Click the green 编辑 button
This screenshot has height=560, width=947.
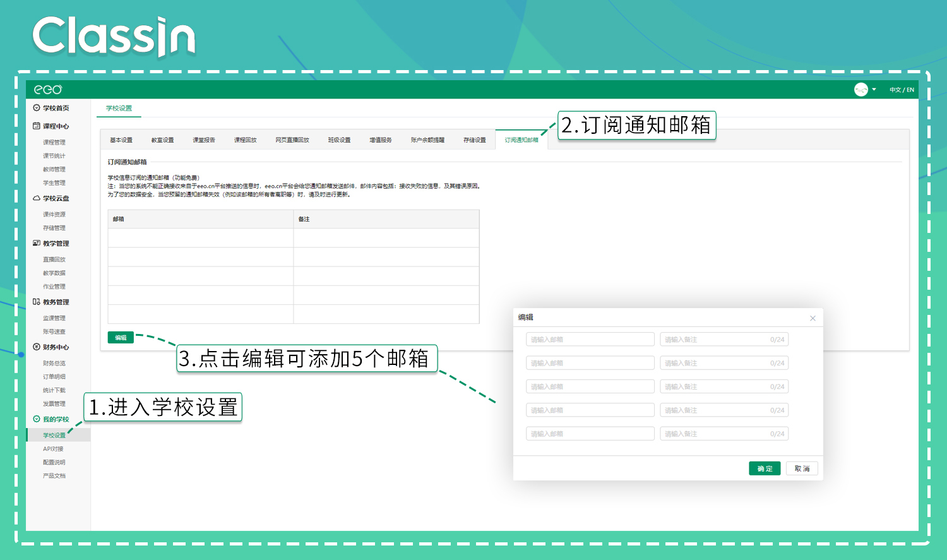pyautogui.click(x=121, y=338)
